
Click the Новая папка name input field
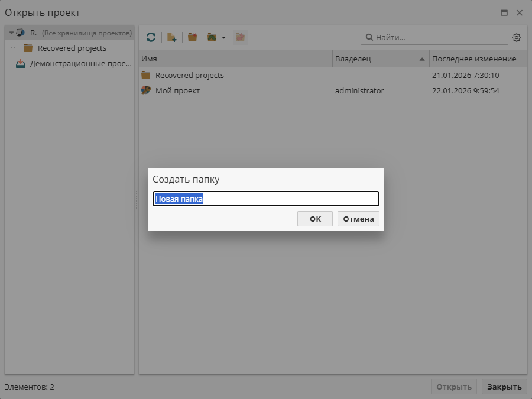[266, 199]
